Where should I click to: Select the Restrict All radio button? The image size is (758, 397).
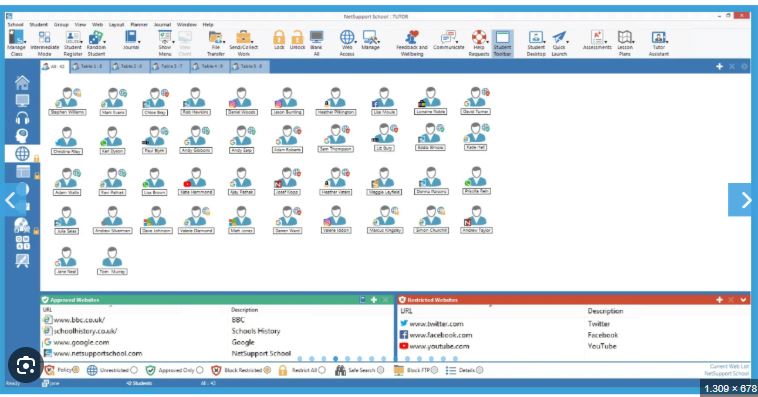322,370
